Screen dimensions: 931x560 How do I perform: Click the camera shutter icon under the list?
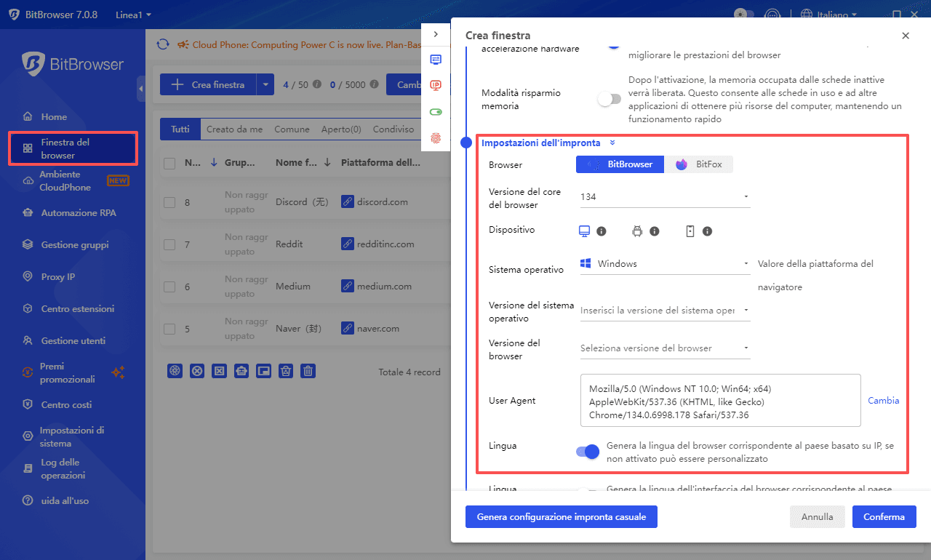coord(175,371)
